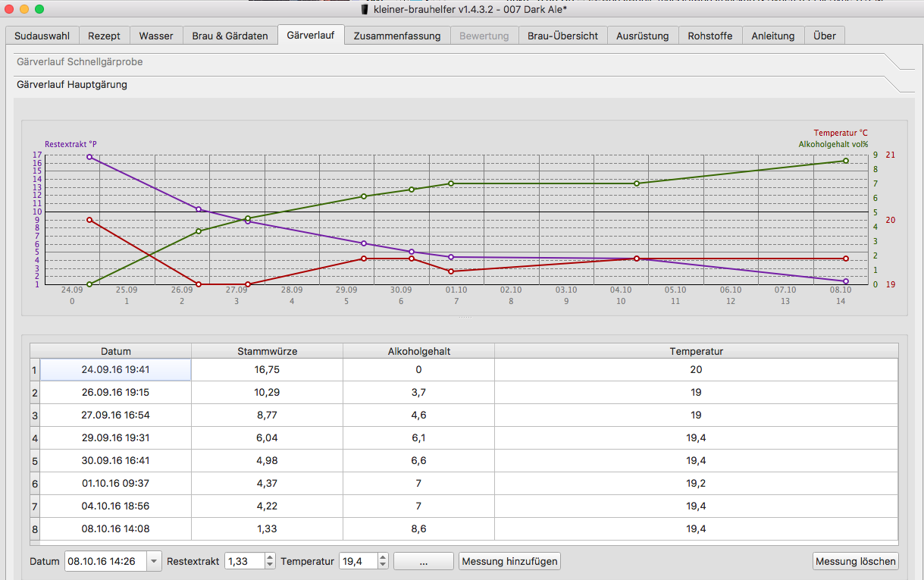Viewport: 924px width, 580px height.
Task: Click the Messung hinzufügen button
Action: pos(509,562)
